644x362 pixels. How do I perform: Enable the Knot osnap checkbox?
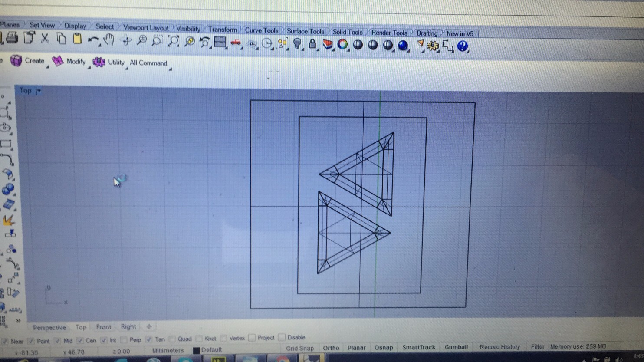pos(199,339)
